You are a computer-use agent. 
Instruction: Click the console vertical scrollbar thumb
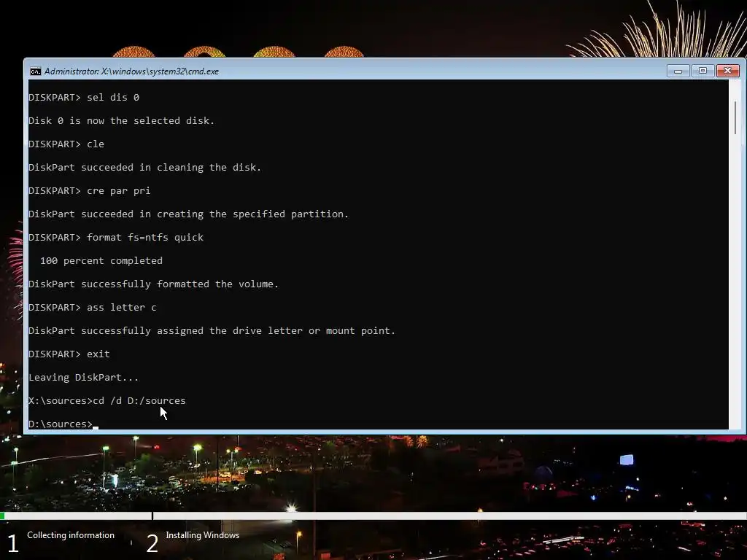(736, 117)
